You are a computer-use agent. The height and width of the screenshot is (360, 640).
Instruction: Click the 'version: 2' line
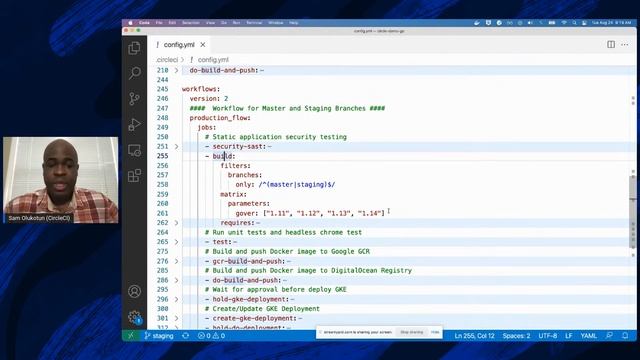(209, 99)
